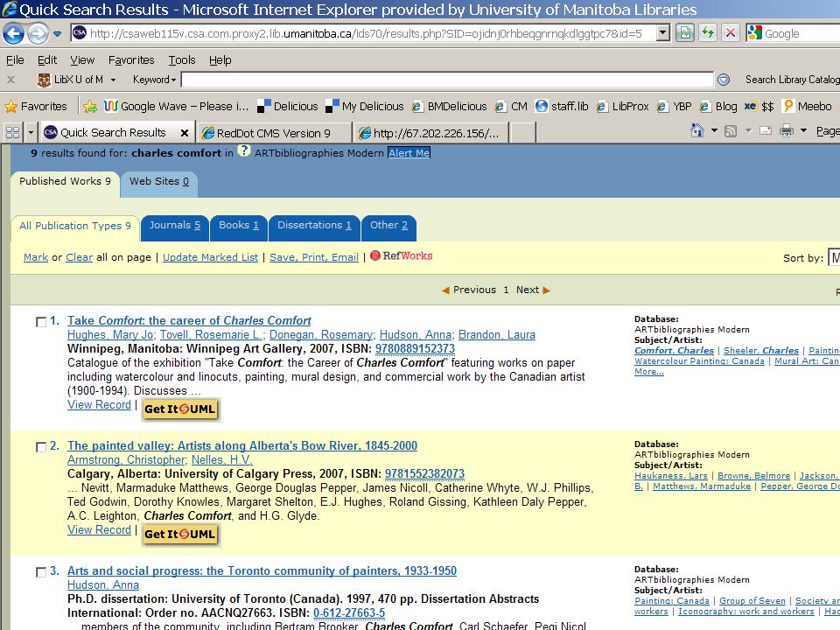840x630 pixels.
Task: Click the browser Back arrow button
Action: pyautogui.click(x=13, y=34)
